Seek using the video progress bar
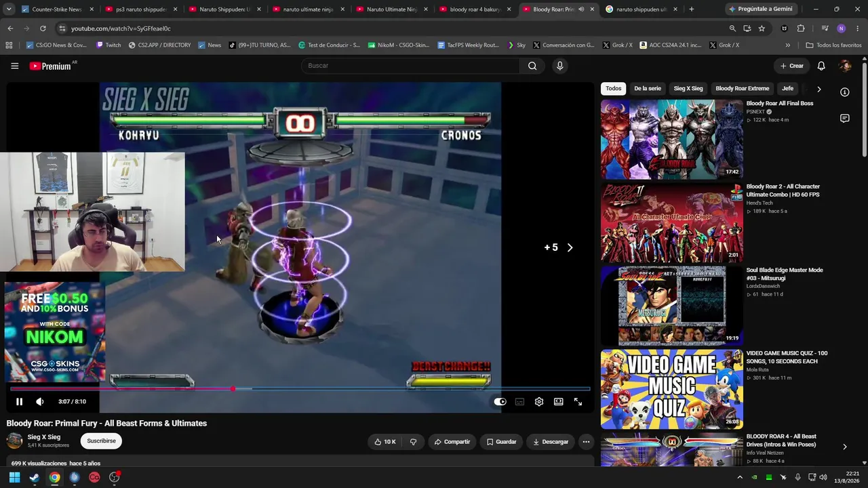The image size is (868, 488). 300,389
